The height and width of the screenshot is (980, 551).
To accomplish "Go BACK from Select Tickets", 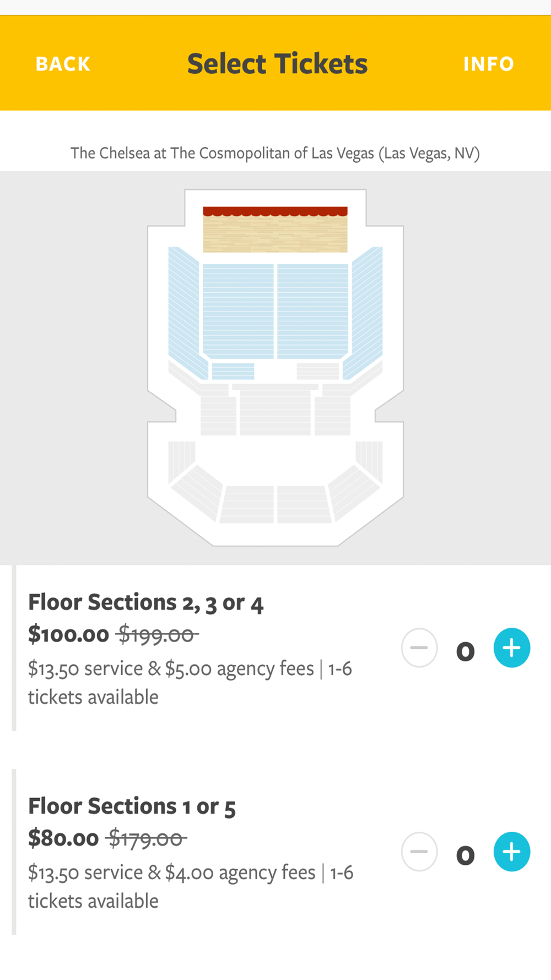I will coord(63,64).
